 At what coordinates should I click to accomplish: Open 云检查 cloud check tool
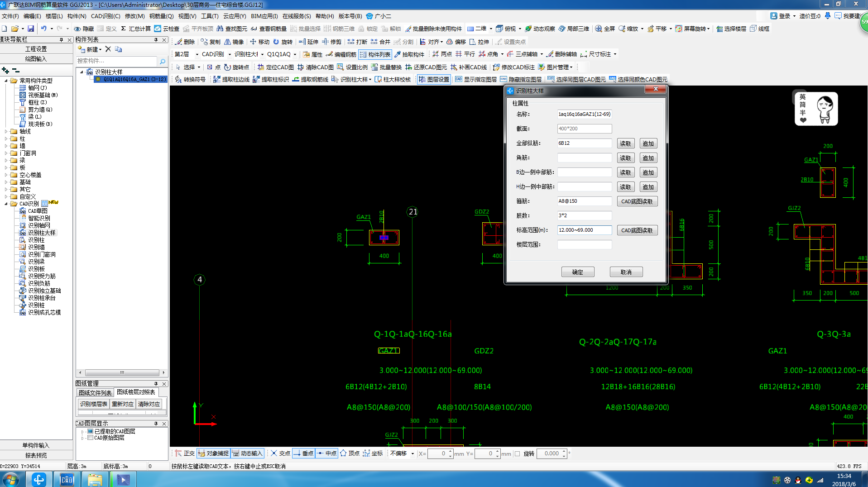[167, 29]
